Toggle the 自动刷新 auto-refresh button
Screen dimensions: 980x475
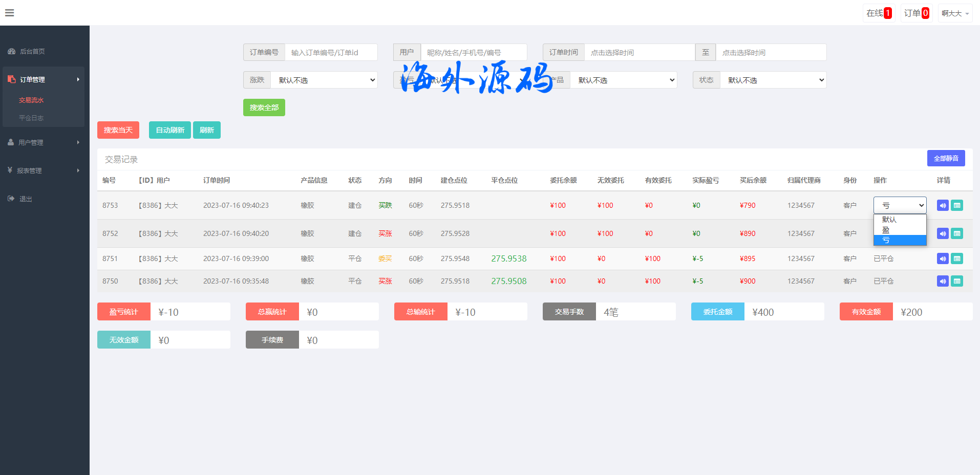tap(169, 130)
